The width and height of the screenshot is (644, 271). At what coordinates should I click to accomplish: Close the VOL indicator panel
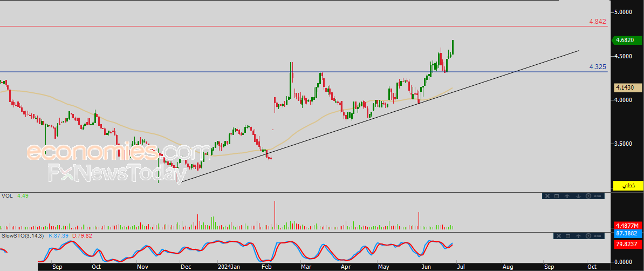coord(547,196)
